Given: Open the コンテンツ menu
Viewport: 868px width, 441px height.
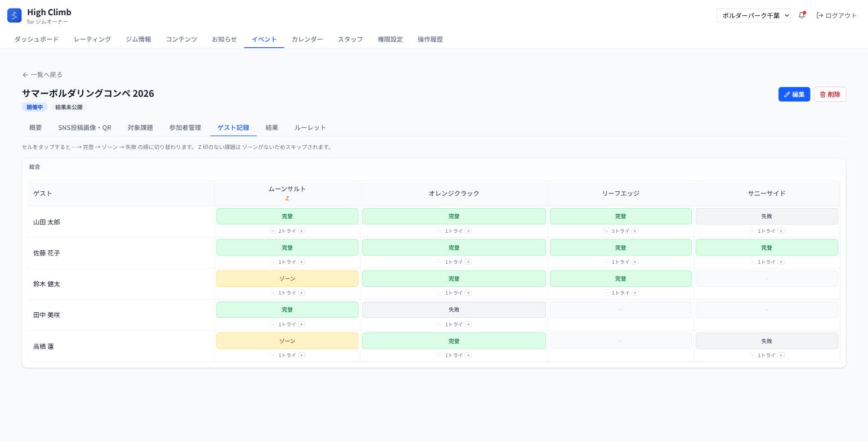Looking at the screenshot, I should 181,39.
